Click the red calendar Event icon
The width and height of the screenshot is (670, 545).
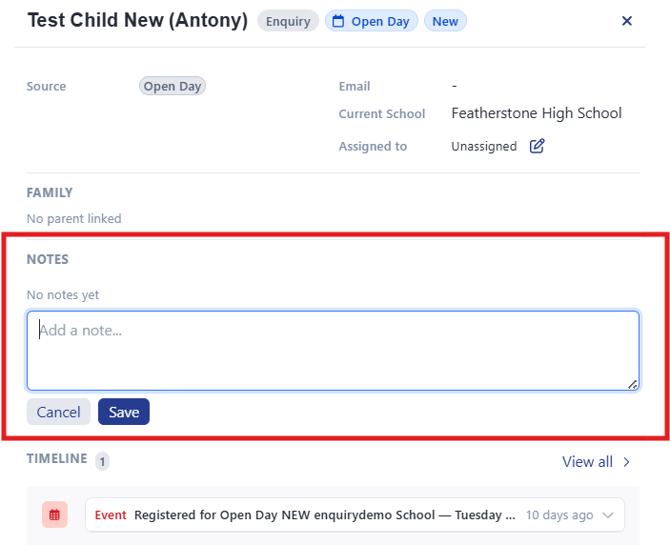[x=55, y=515]
